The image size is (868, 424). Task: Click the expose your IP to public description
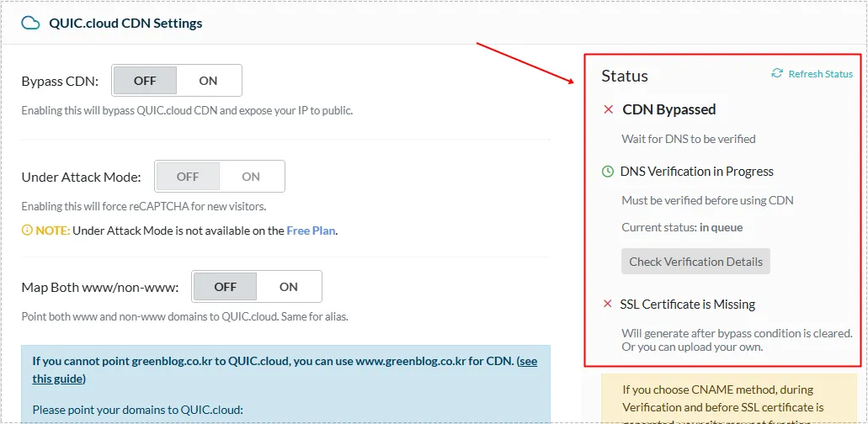tap(187, 110)
